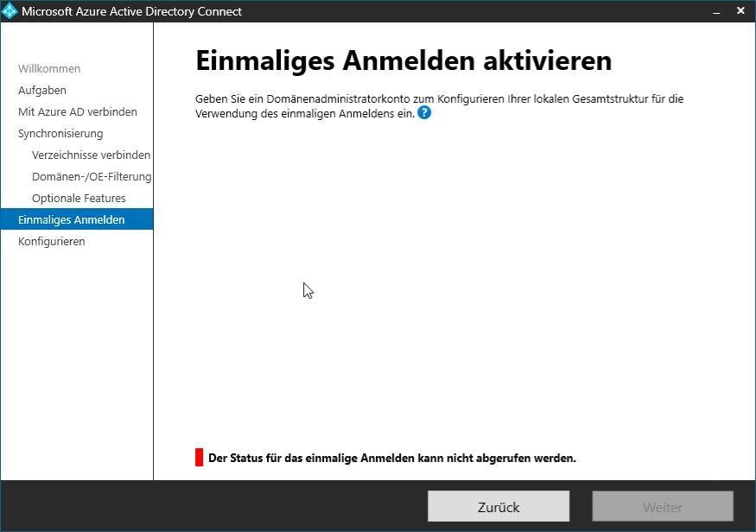Open the Aufgaben step
This screenshot has width=756, height=532.
42,91
